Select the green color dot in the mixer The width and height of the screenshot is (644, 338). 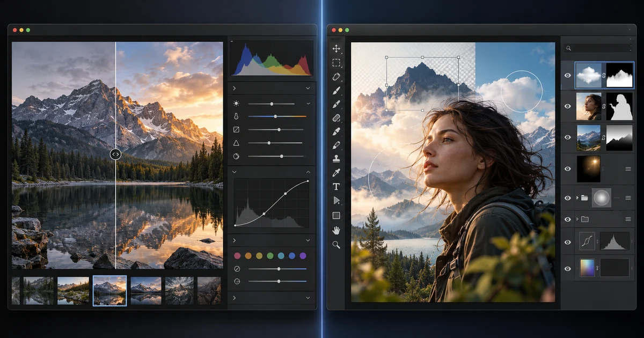tap(270, 255)
